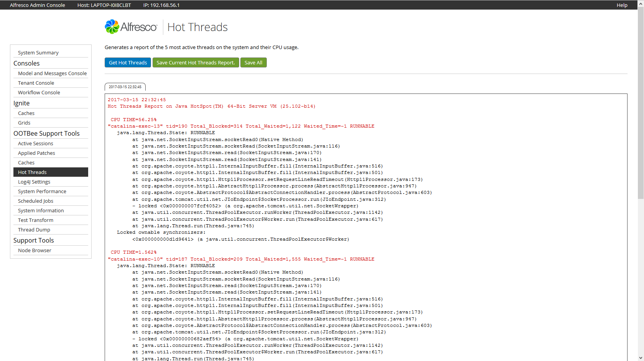Click the report description sentence
Viewport: 644px width, 361px height.
click(202, 48)
